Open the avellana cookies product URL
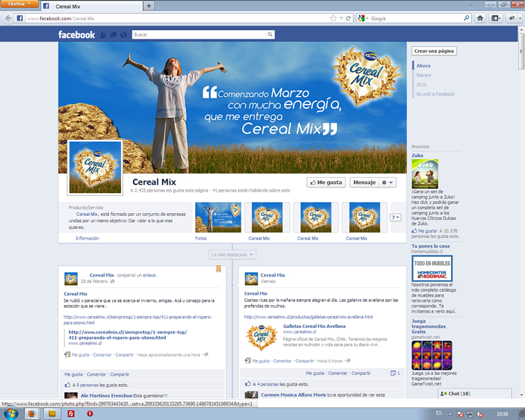The height and width of the screenshot is (420, 525). (x=308, y=317)
